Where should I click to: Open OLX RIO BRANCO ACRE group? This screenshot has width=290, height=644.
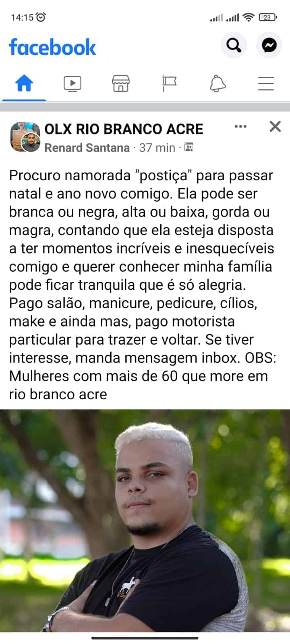click(x=124, y=129)
